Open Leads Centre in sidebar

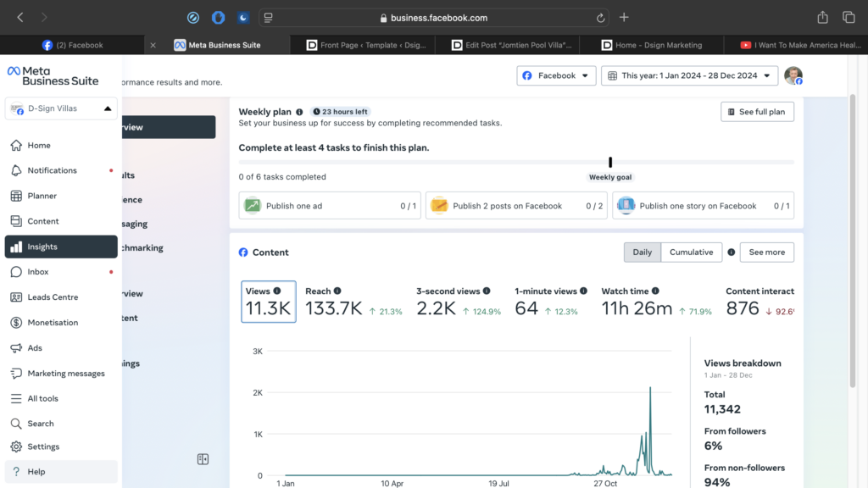click(x=61, y=297)
